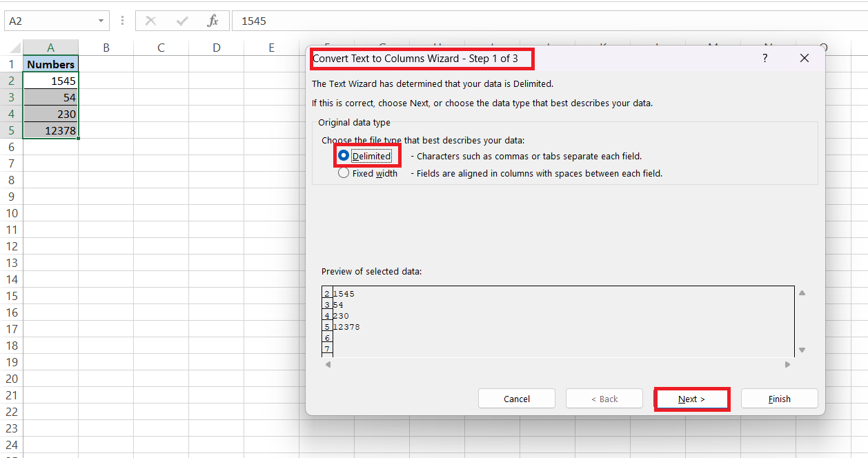Viewport: 868px width, 458px height.
Task: Click the Numbers header cell
Action: pyautogui.click(x=50, y=64)
